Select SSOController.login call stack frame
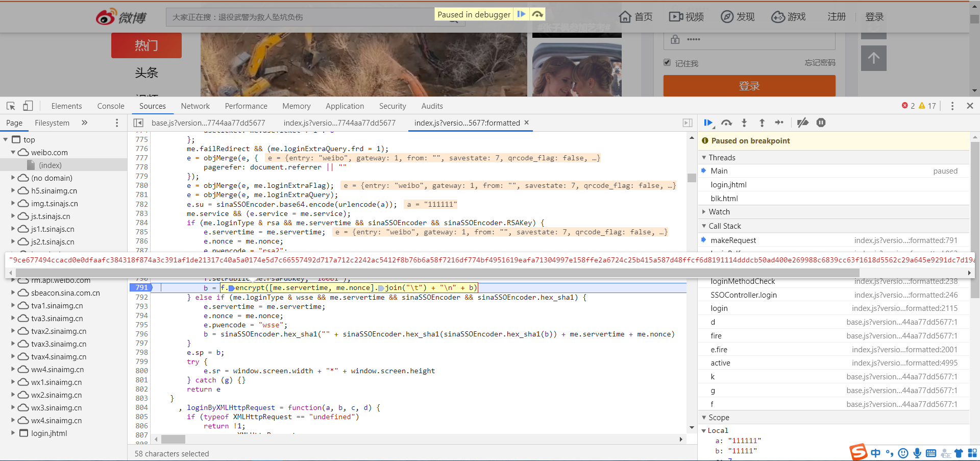Viewport: 980px width, 461px height. point(834,295)
